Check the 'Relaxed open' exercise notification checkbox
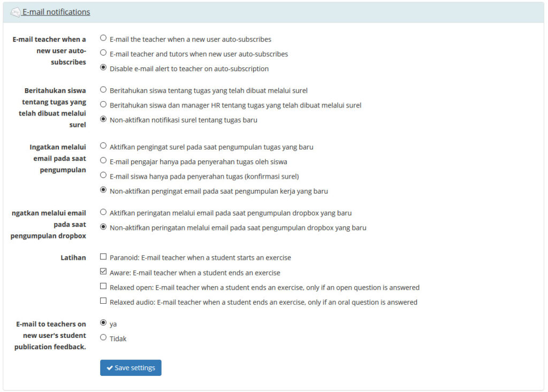 point(102,286)
